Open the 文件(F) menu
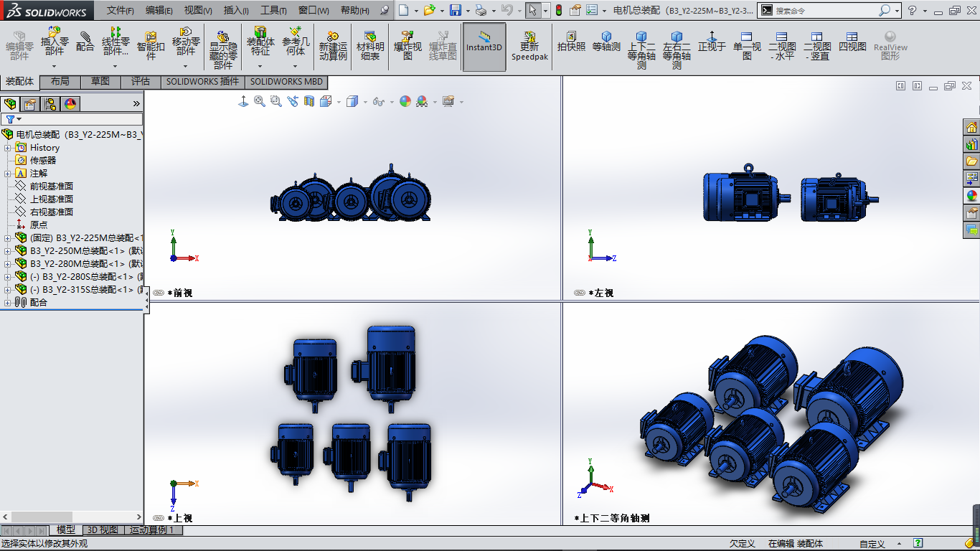 tap(121, 11)
